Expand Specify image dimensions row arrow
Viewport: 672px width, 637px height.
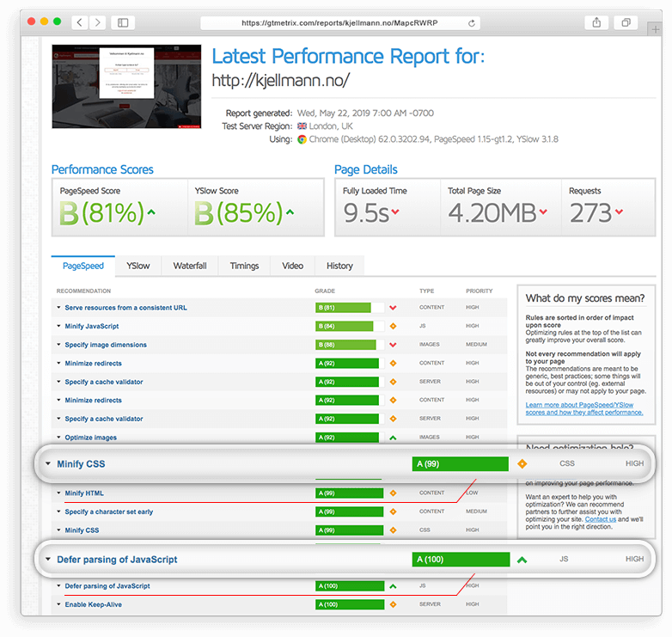(58, 344)
